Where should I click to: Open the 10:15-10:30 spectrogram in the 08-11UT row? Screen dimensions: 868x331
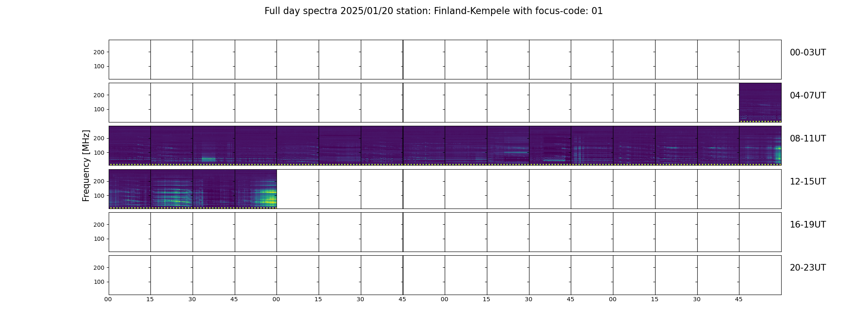pyautogui.click(x=508, y=146)
